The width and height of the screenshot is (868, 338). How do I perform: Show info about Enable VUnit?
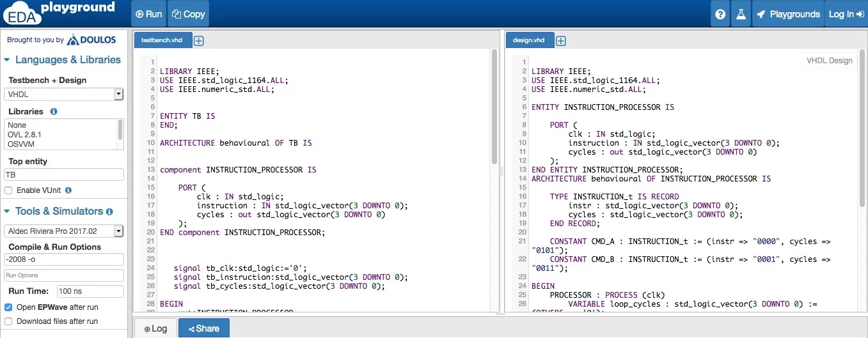(x=68, y=190)
